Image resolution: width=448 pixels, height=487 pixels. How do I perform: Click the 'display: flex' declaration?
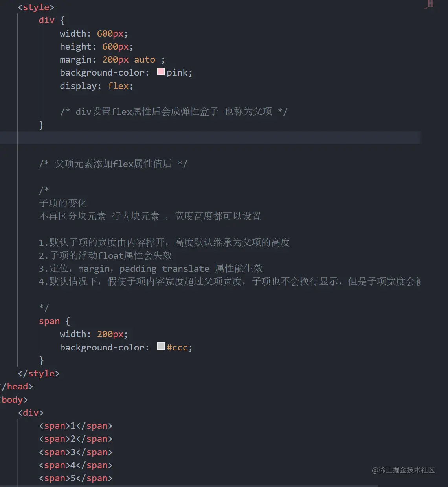[96, 86]
